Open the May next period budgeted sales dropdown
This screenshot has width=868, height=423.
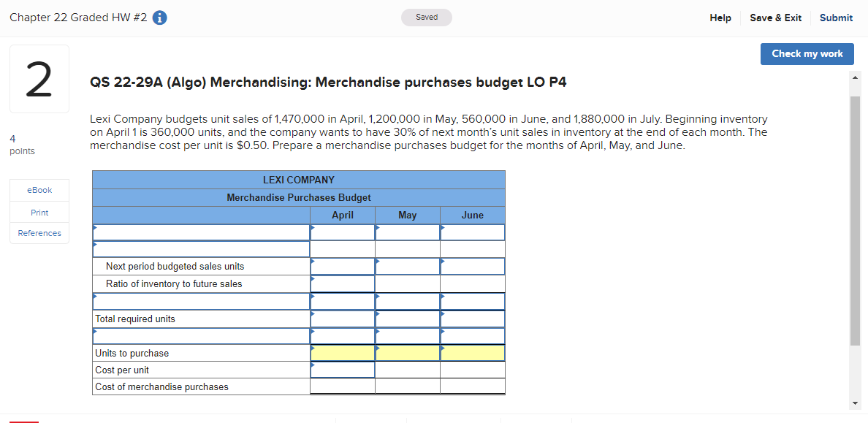pyautogui.click(x=407, y=266)
